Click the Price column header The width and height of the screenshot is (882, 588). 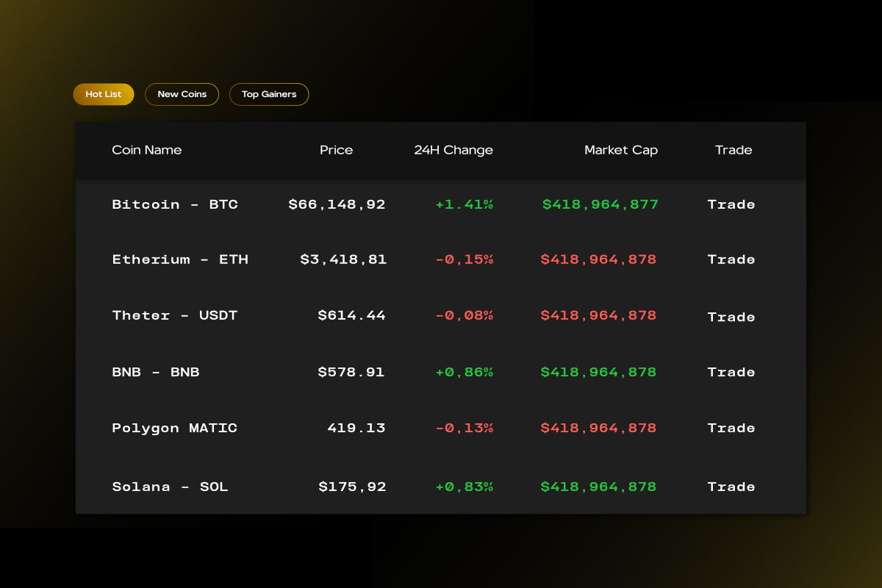pyautogui.click(x=336, y=150)
